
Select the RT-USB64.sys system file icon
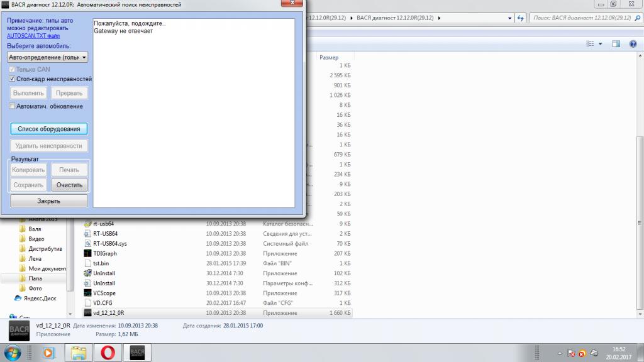coord(87,243)
